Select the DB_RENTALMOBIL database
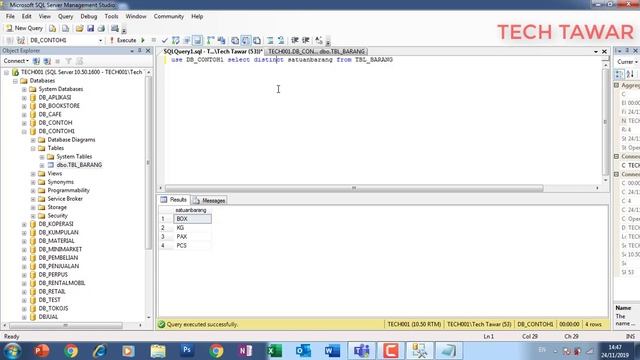Image resolution: width=640 pixels, height=360 pixels. pos(62,283)
